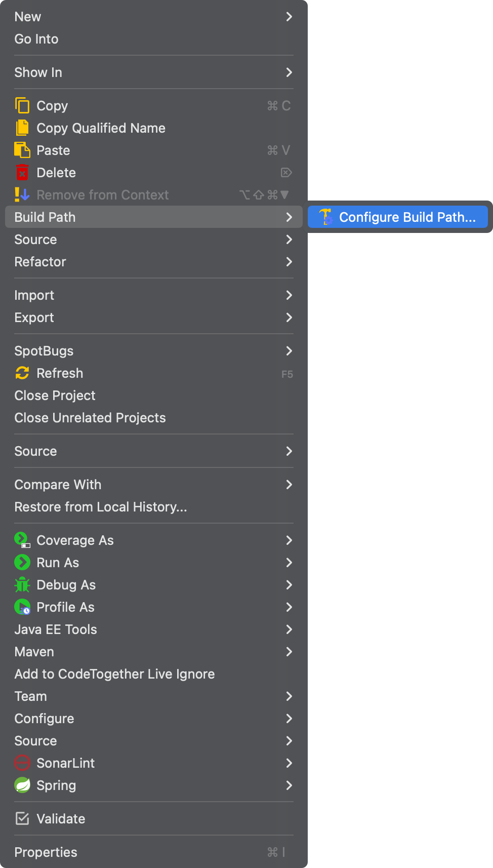
Task: Click the red Delete trash icon
Action: pyautogui.click(x=22, y=173)
